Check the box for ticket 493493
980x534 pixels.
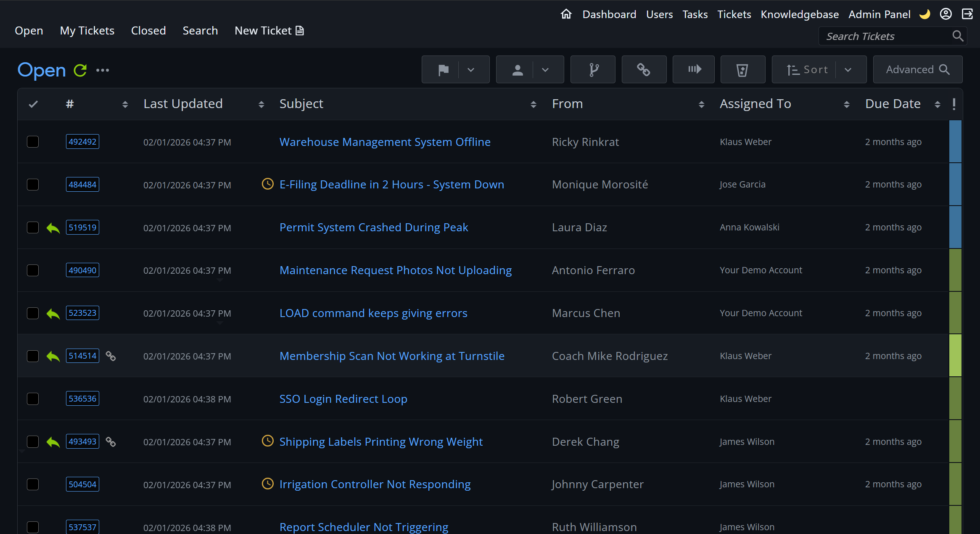pos(33,441)
